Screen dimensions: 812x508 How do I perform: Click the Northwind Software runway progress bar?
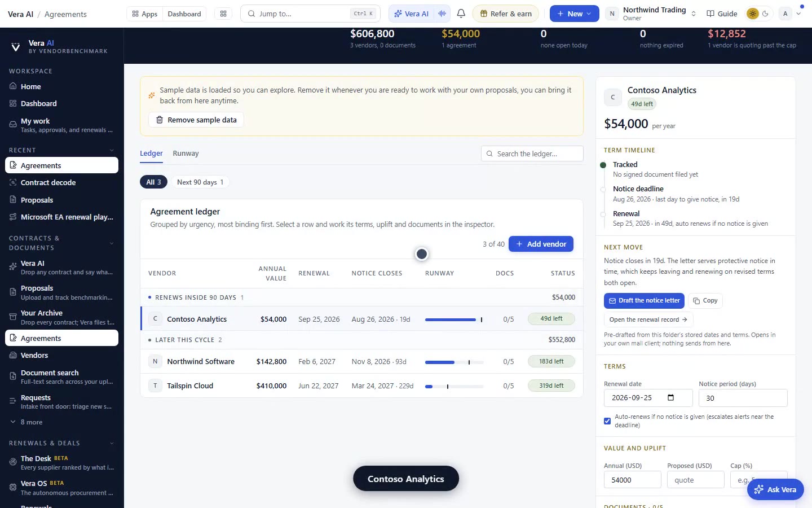(x=454, y=362)
